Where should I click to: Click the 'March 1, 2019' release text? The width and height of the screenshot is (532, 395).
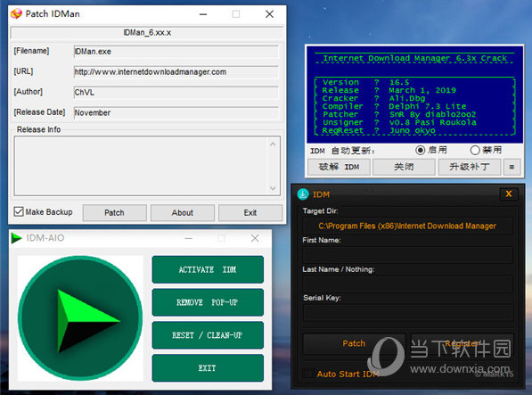point(422,90)
